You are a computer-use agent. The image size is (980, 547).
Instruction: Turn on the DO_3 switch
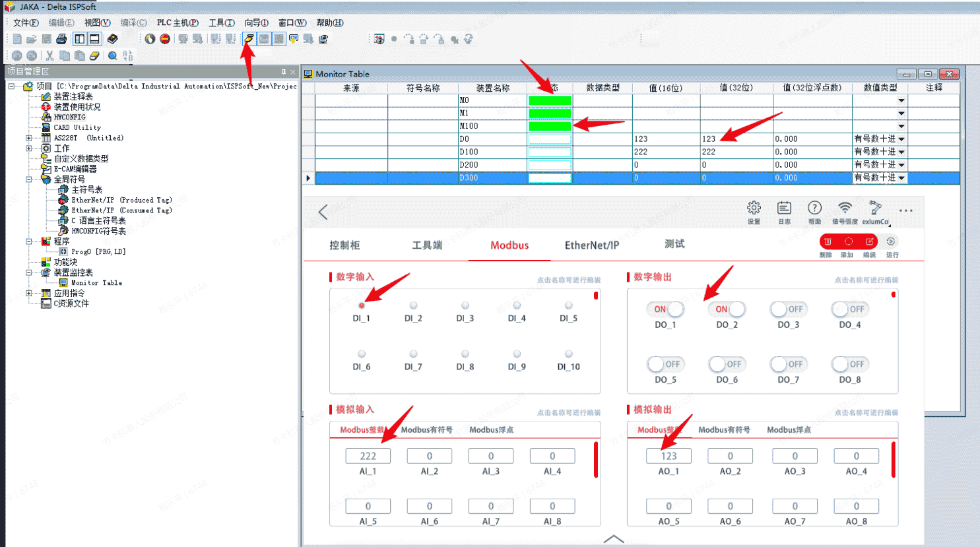coord(788,309)
